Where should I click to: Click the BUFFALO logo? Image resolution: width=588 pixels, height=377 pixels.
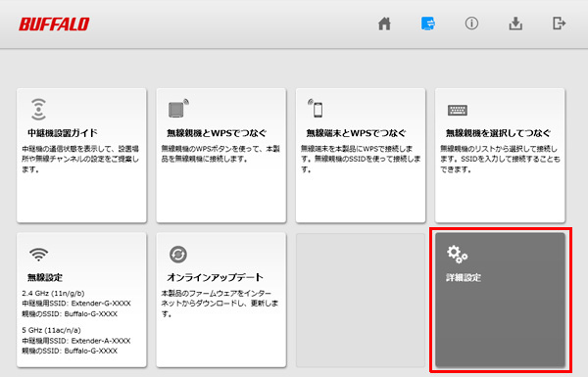54,24
